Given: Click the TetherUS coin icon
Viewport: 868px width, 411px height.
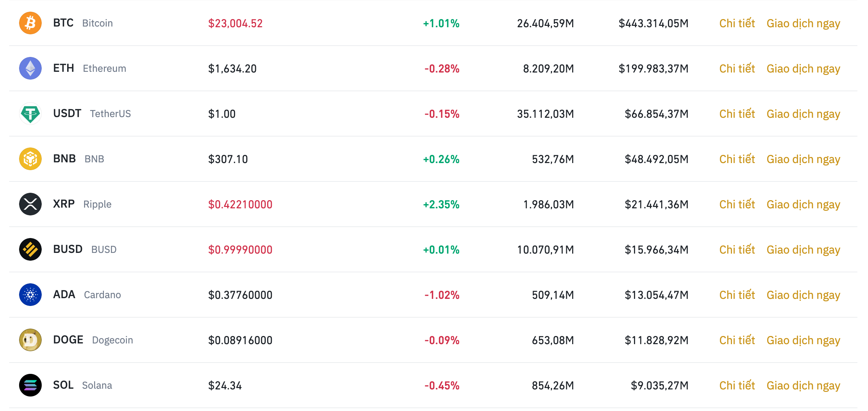Looking at the screenshot, I should 30,114.
